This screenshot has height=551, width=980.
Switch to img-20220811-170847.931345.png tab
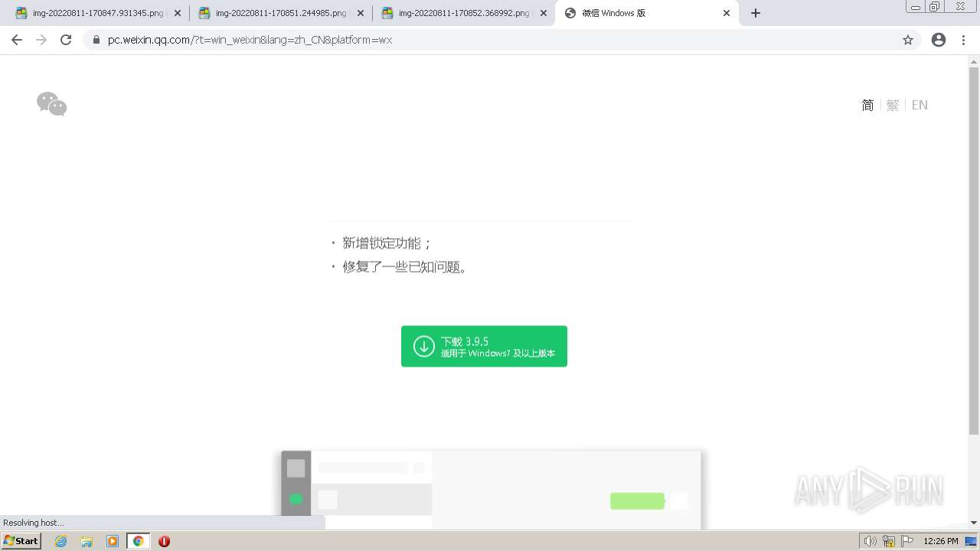coord(98,13)
